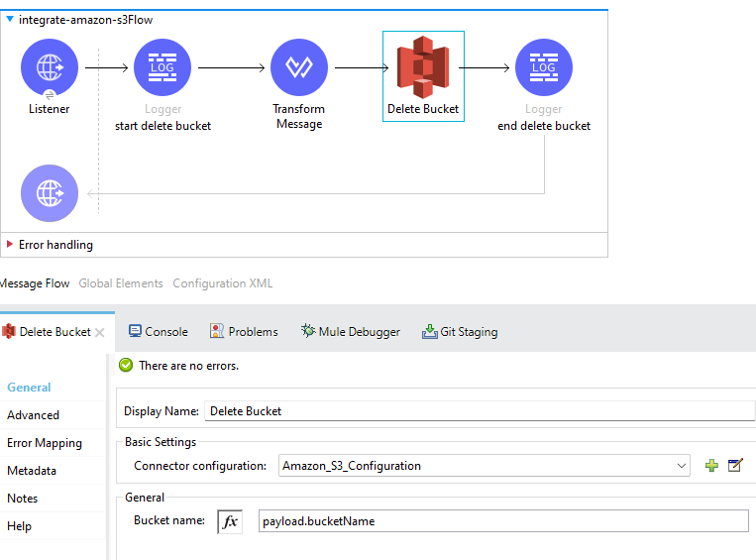
Task: Open the Configuration XML tab
Action: pyautogui.click(x=222, y=283)
